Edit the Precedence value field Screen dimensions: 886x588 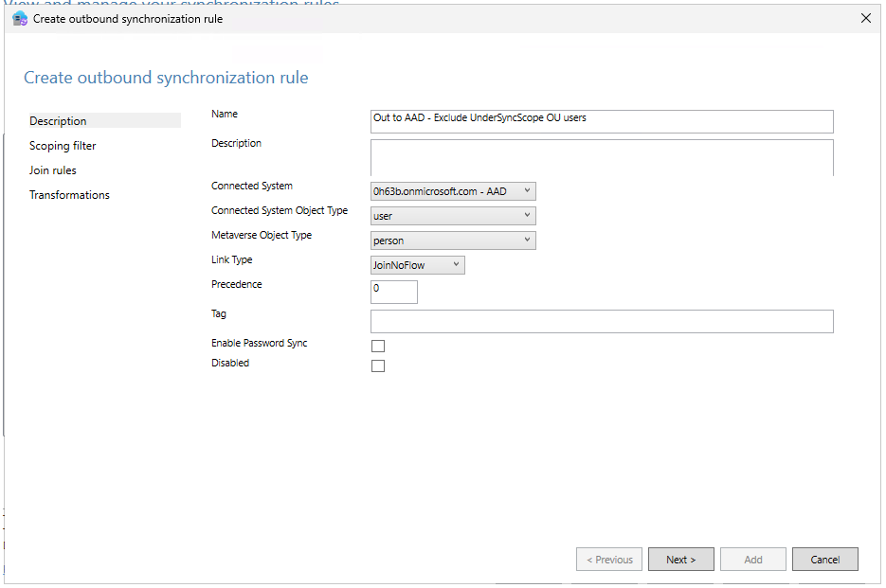click(393, 292)
